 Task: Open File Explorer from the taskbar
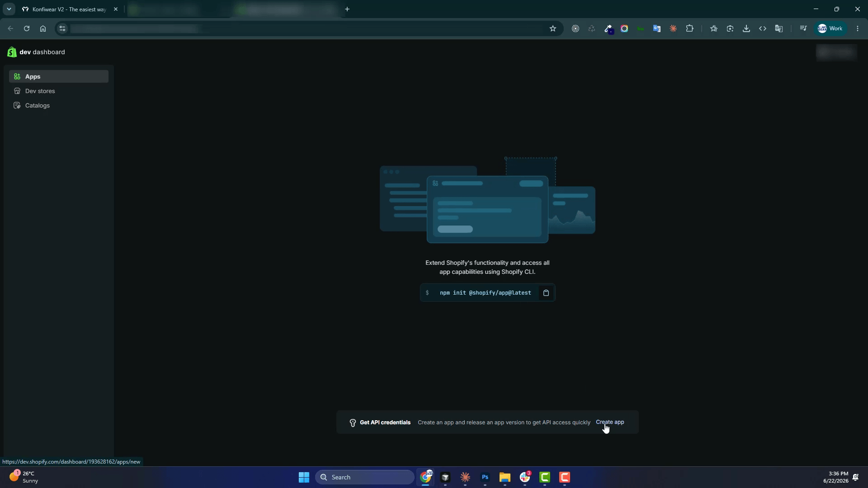505,477
